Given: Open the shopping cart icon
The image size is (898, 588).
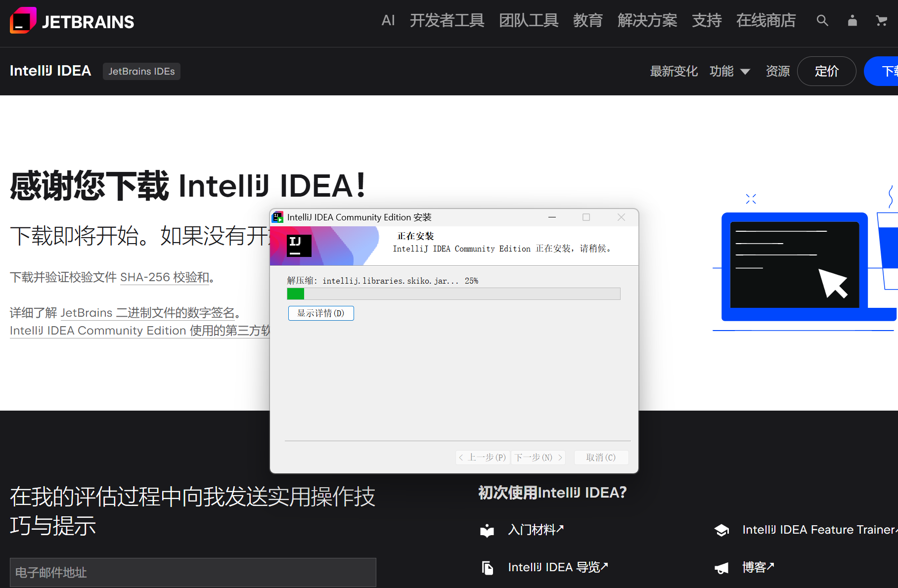Looking at the screenshot, I should [x=881, y=21].
